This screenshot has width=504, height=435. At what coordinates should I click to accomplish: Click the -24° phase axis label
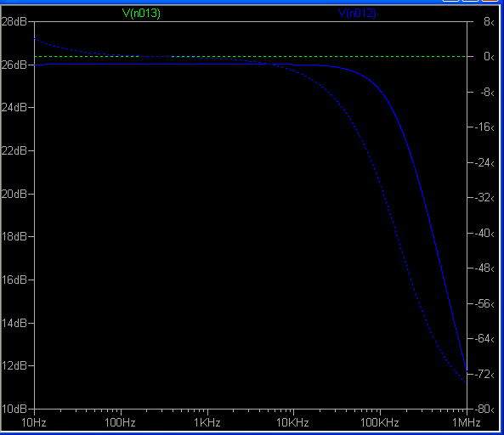485,163
